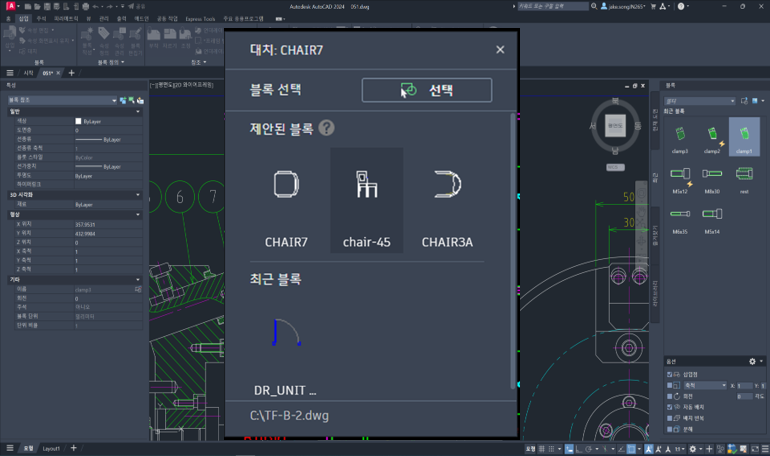Click the X 위치 value field
The height and width of the screenshot is (456, 770).
[108, 224]
